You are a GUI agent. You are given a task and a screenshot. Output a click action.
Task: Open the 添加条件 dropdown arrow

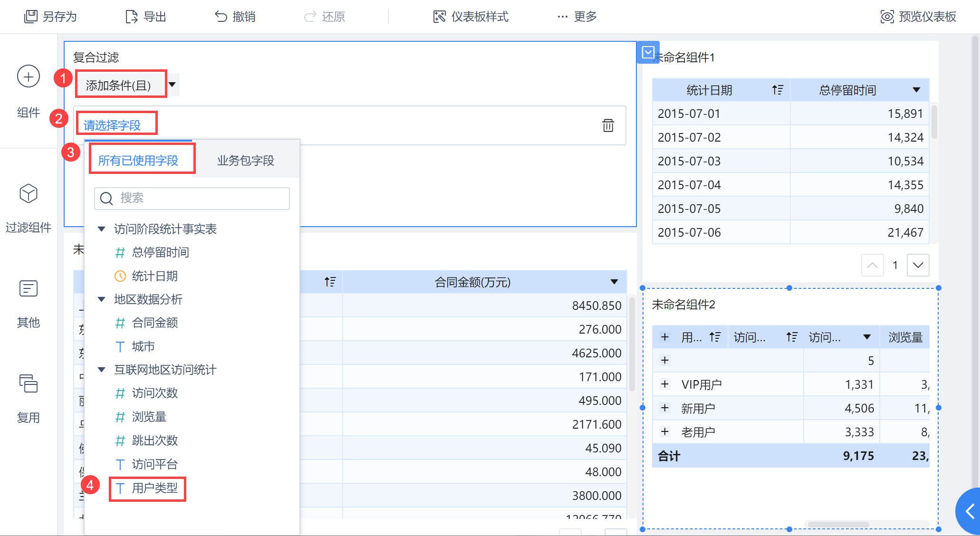point(173,85)
